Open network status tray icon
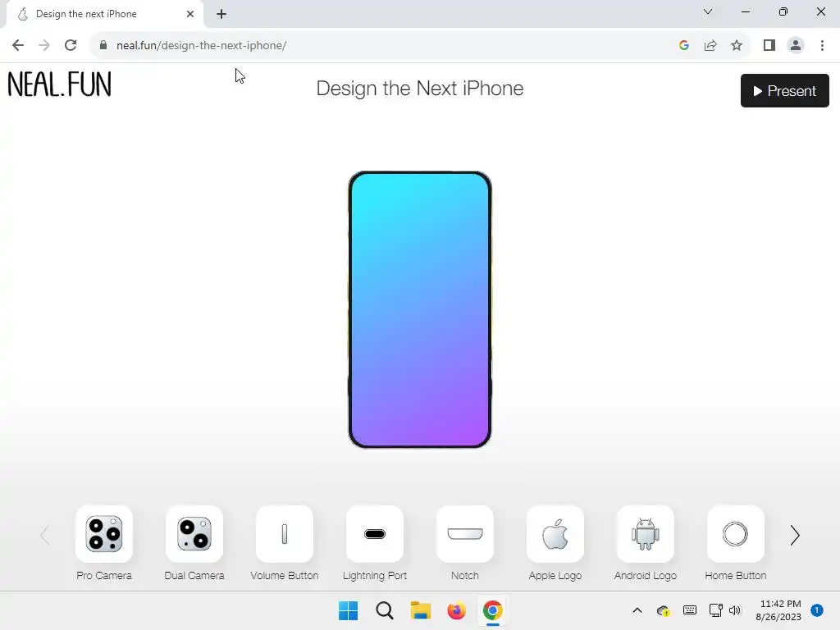This screenshot has height=630, width=840. [x=715, y=610]
